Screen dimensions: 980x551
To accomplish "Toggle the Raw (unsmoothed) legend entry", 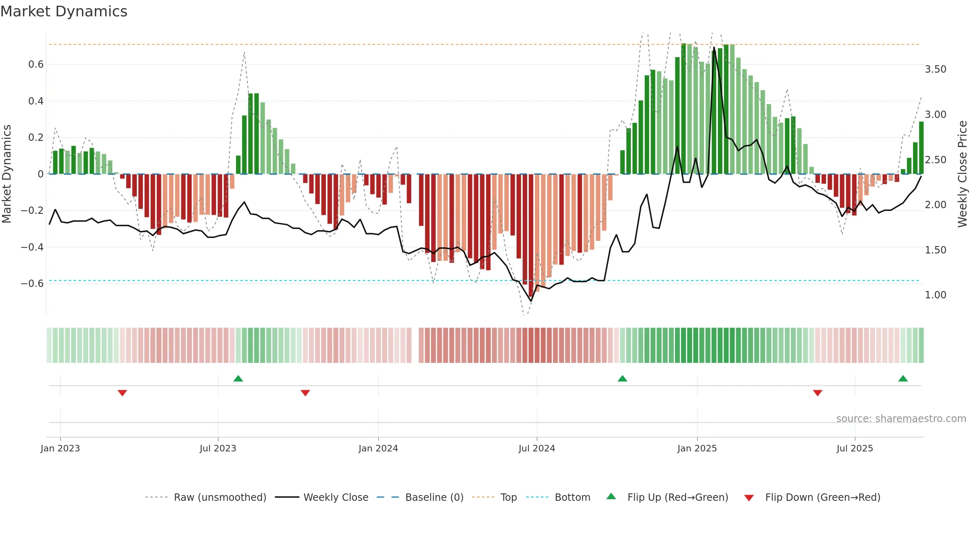I will (x=206, y=497).
